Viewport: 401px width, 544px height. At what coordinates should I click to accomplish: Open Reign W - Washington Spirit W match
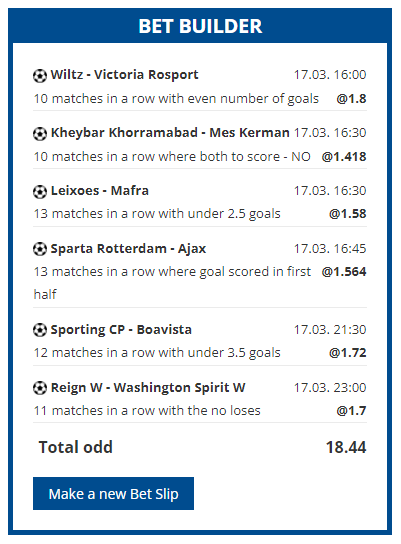[x=148, y=387]
